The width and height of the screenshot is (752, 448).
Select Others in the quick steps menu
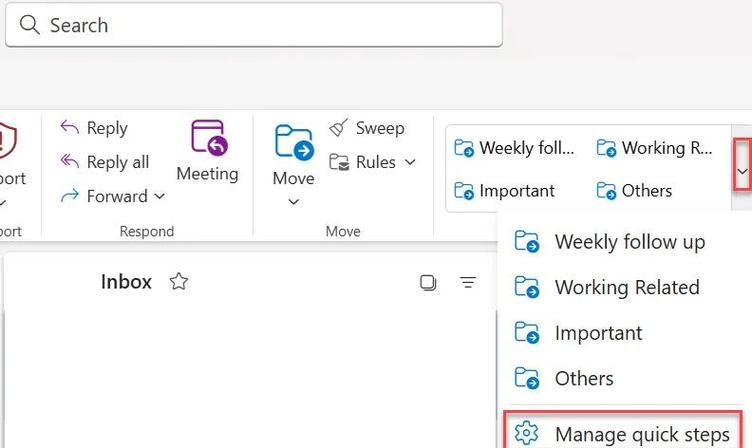(584, 379)
